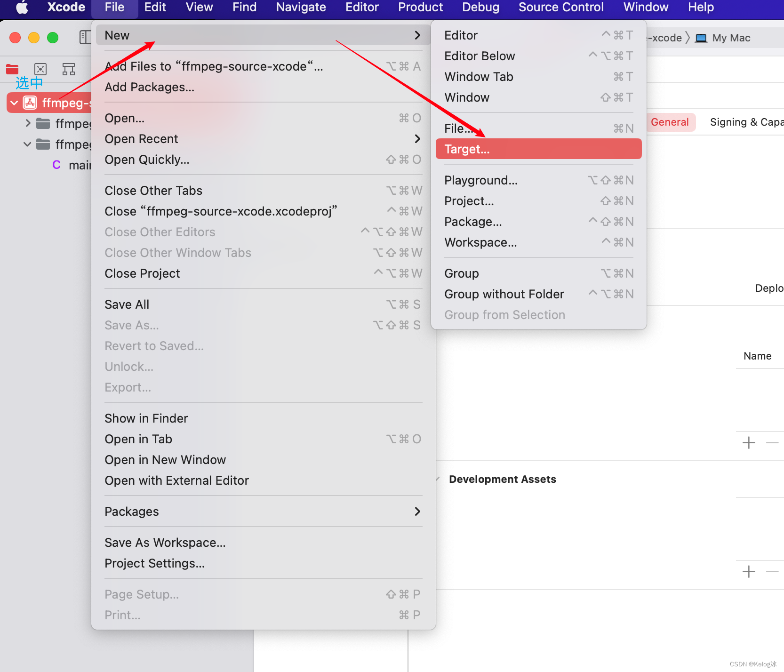Select New File...

539,128
